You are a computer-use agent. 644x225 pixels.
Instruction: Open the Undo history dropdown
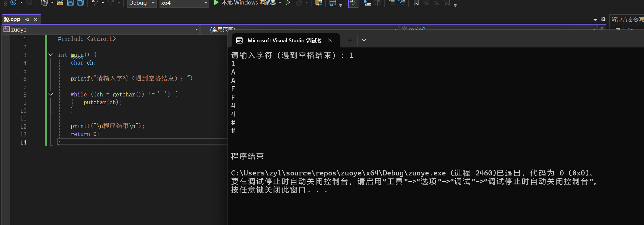103,3
